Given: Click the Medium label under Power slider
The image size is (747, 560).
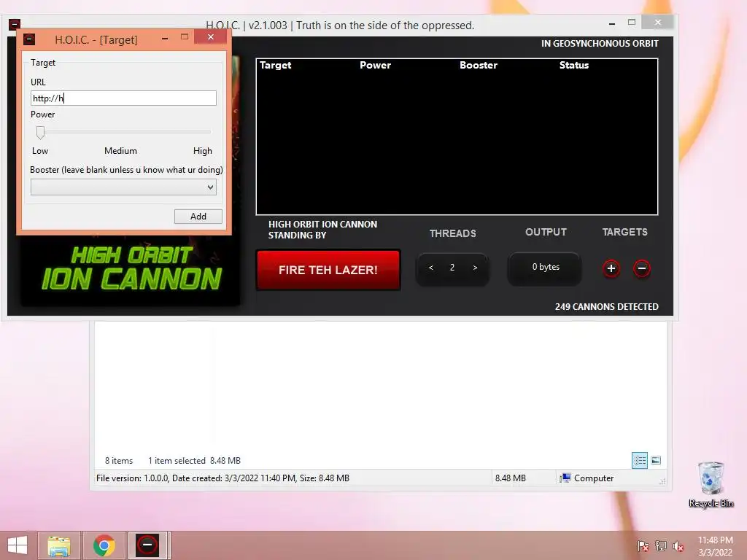Looking at the screenshot, I should pyautogui.click(x=120, y=151).
